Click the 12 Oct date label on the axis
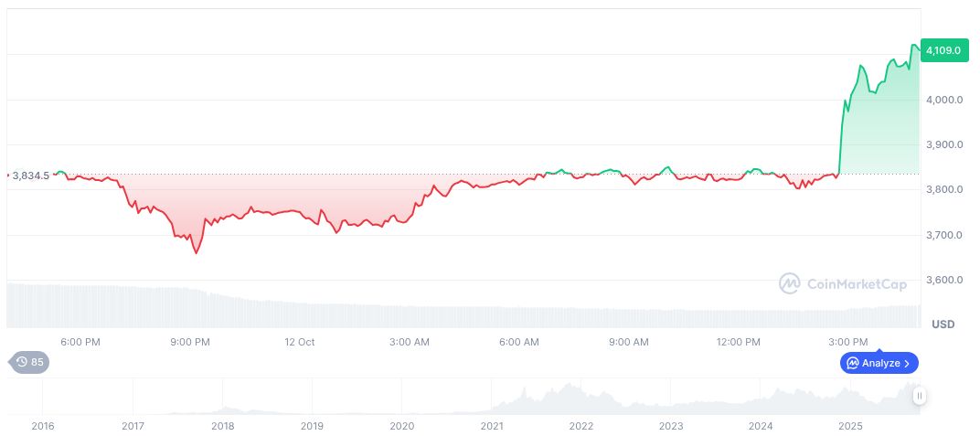 [x=300, y=342]
